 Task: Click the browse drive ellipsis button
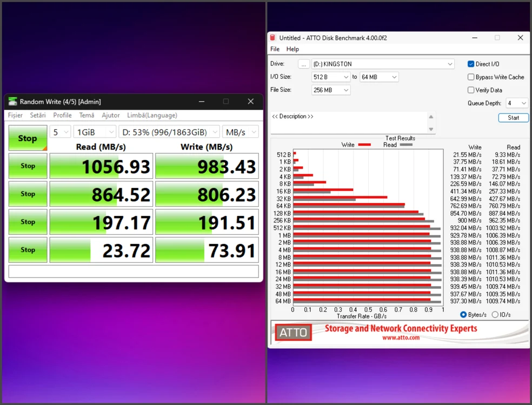tap(304, 64)
